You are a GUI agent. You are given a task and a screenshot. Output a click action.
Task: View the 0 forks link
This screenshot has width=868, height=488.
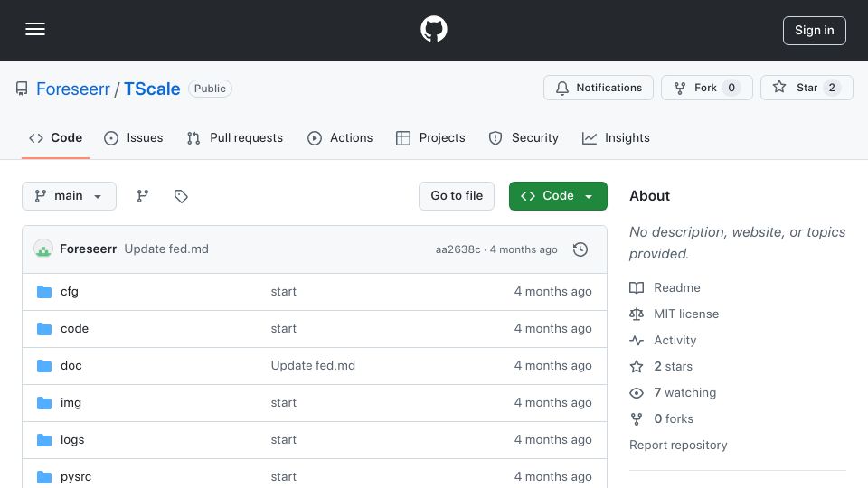674,418
